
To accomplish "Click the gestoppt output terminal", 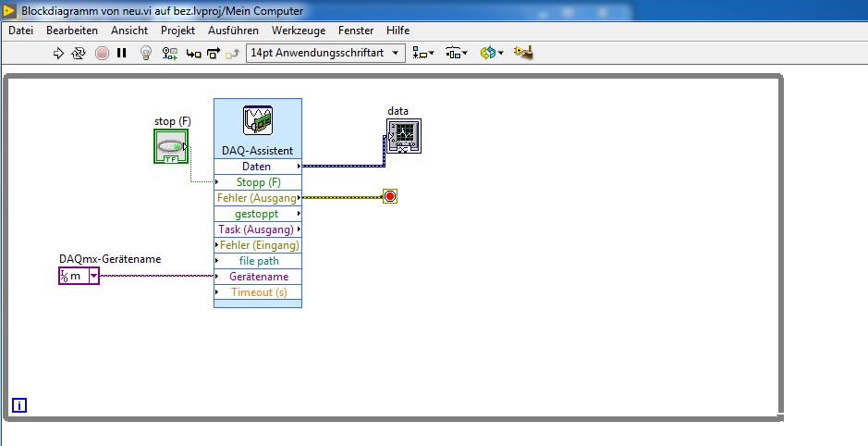I will 257,214.
